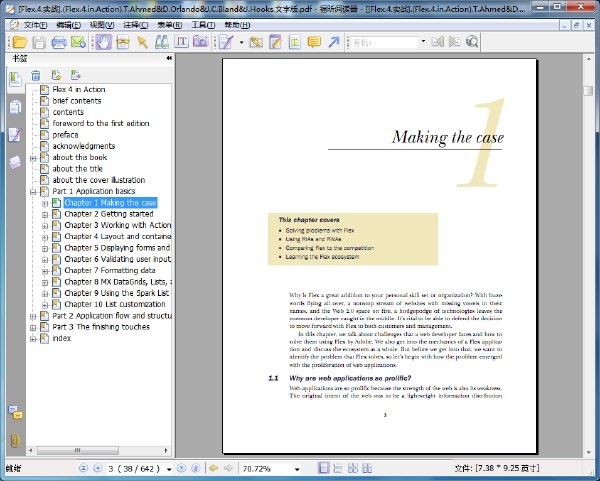Choose the Snapshot camera tool
This screenshot has height=481, width=600.
tap(201, 42)
